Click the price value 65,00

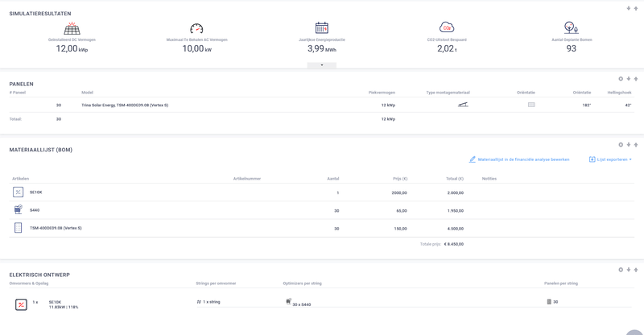[x=402, y=211]
